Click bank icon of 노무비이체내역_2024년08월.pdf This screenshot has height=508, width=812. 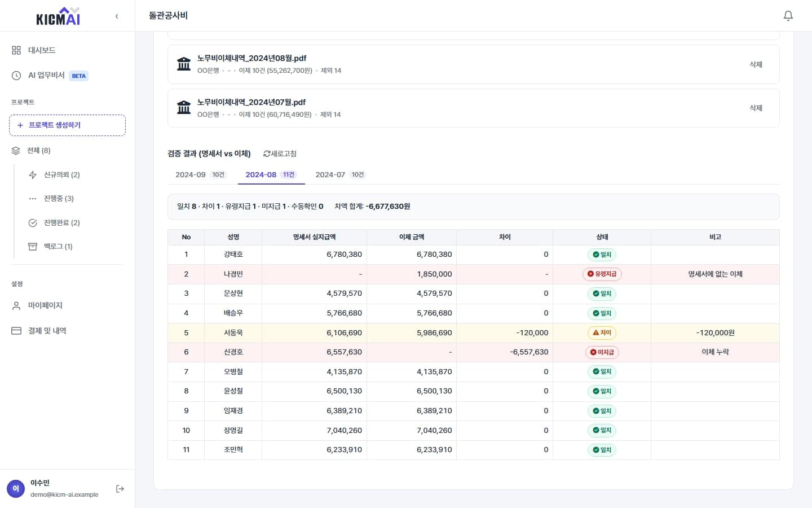click(184, 64)
